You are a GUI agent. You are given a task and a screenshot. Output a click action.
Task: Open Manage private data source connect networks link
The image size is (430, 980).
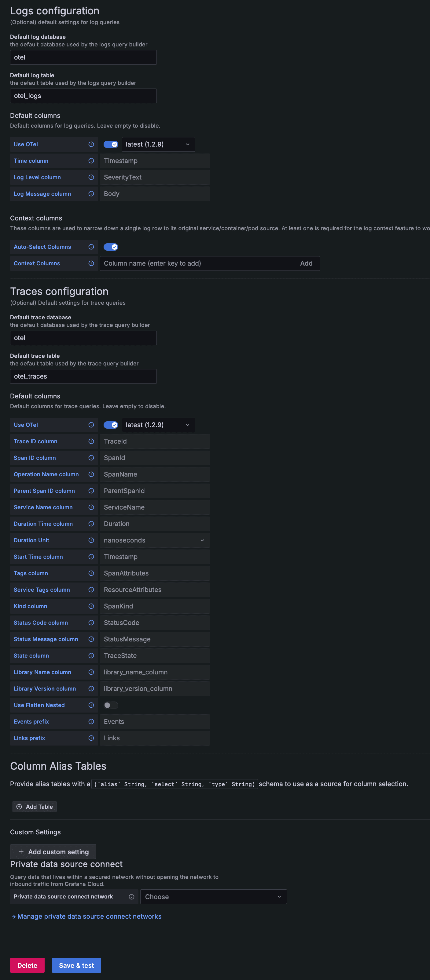point(89,916)
